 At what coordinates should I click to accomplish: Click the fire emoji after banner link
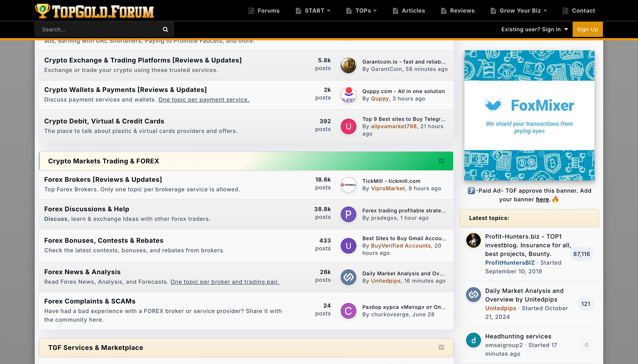(556, 200)
